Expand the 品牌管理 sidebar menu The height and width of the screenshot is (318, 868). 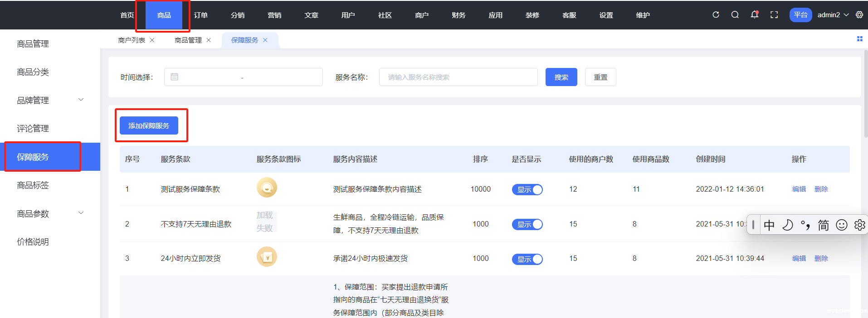(81, 100)
